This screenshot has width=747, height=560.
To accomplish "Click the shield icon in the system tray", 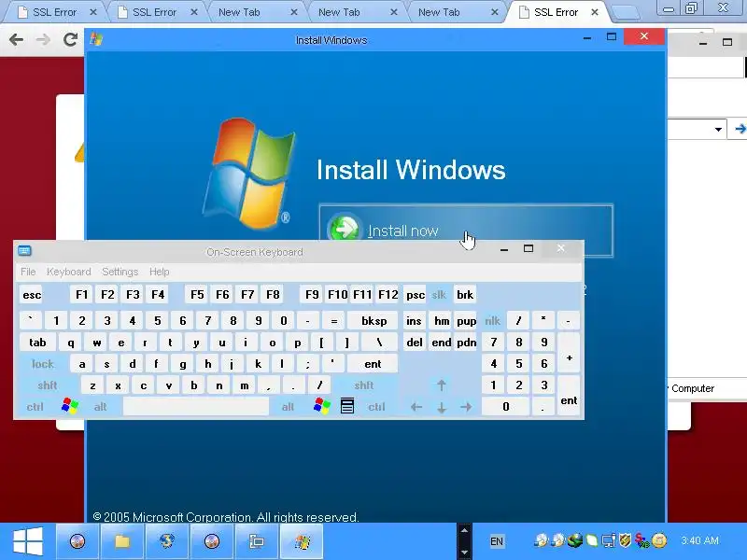I will (x=625, y=540).
